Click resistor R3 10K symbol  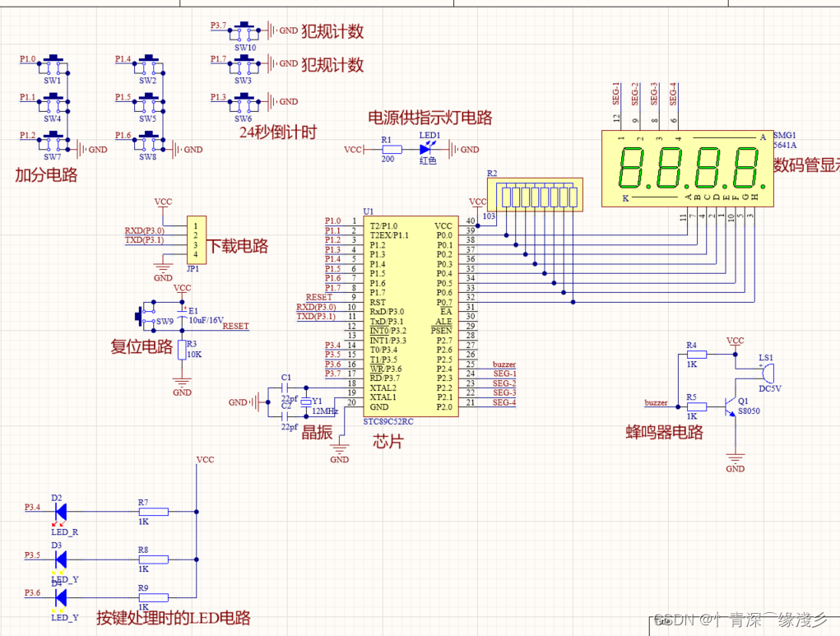click(x=182, y=350)
